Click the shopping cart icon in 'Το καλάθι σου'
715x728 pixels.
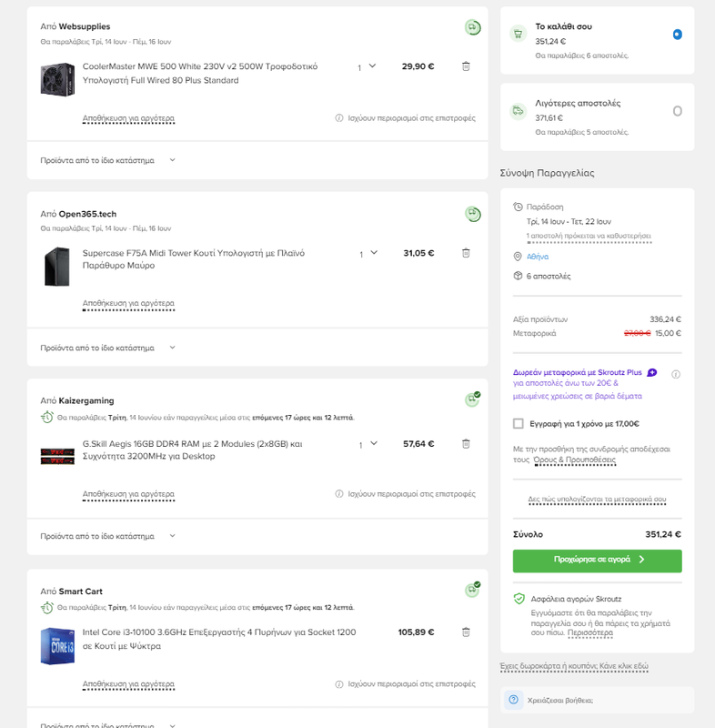(518, 34)
